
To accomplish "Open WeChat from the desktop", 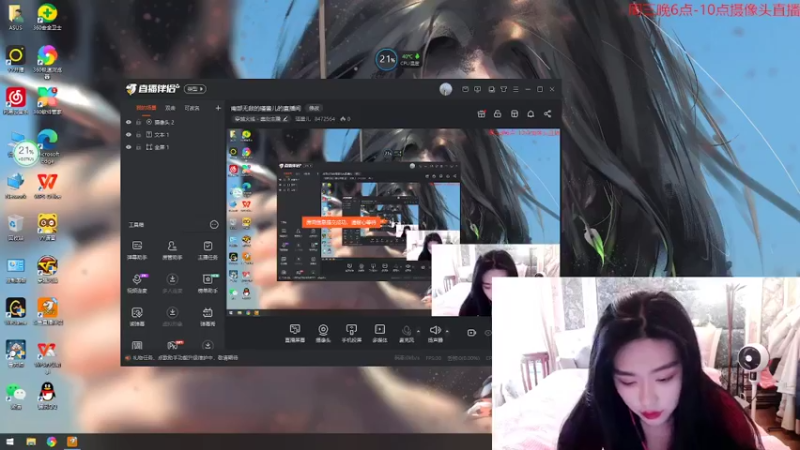I will [16, 396].
